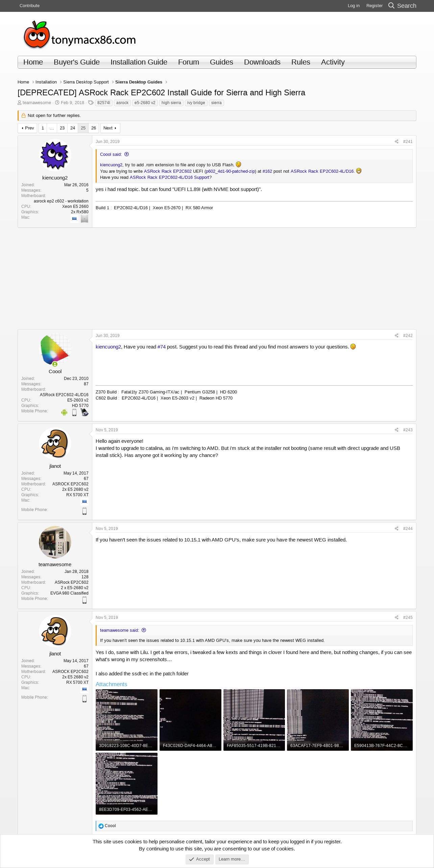
Task: Click the PDA phone icon in Coool's profile
Action: [85, 412]
